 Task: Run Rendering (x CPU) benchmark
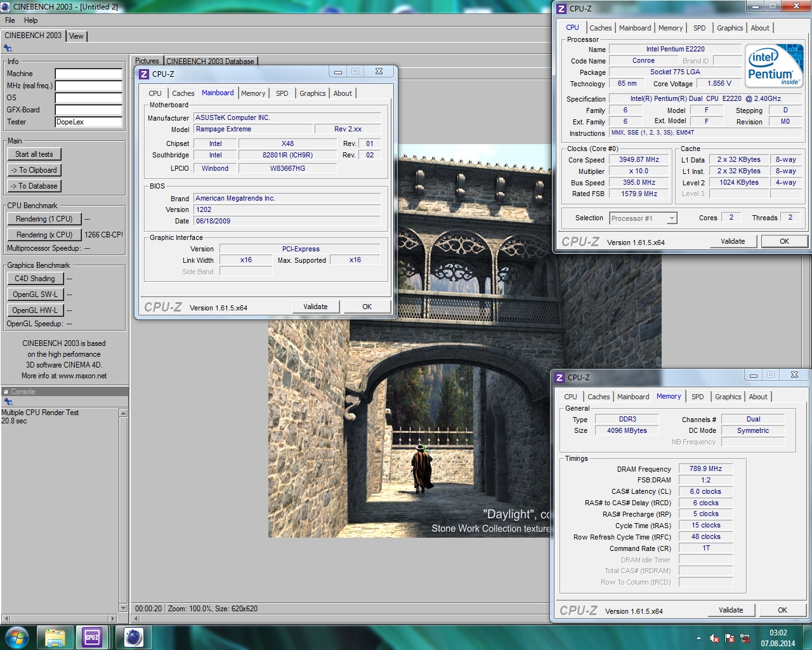[x=44, y=235]
